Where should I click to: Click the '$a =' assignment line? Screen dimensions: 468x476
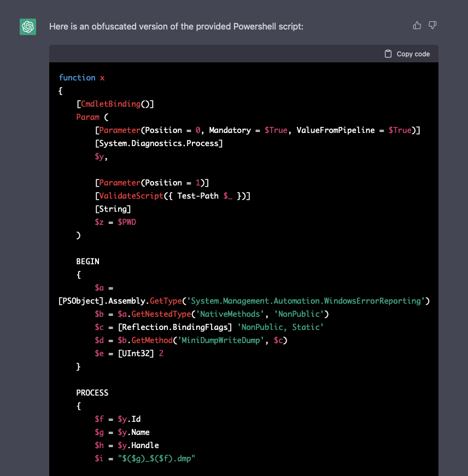tap(104, 288)
